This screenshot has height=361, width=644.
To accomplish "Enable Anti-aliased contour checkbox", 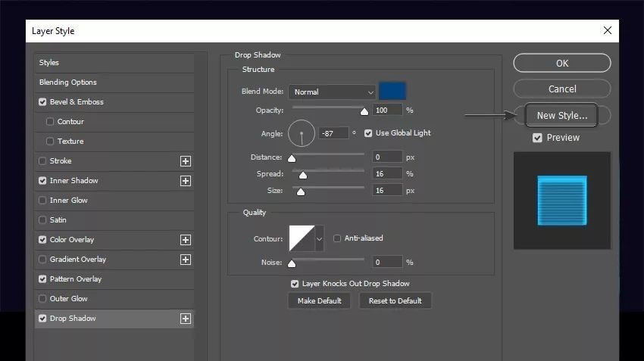I will point(337,238).
